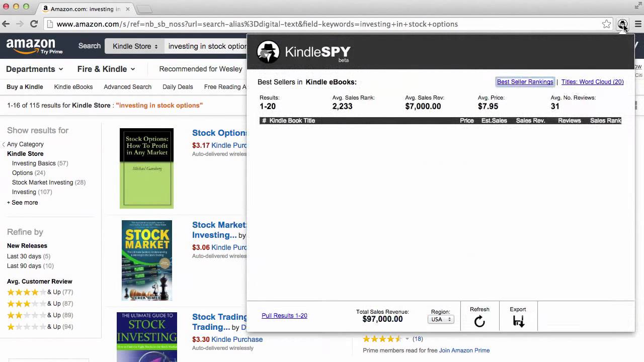644x362 pixels.
Task: Reload the page using the browser refresh icon
Action: [x=34, y=24]
